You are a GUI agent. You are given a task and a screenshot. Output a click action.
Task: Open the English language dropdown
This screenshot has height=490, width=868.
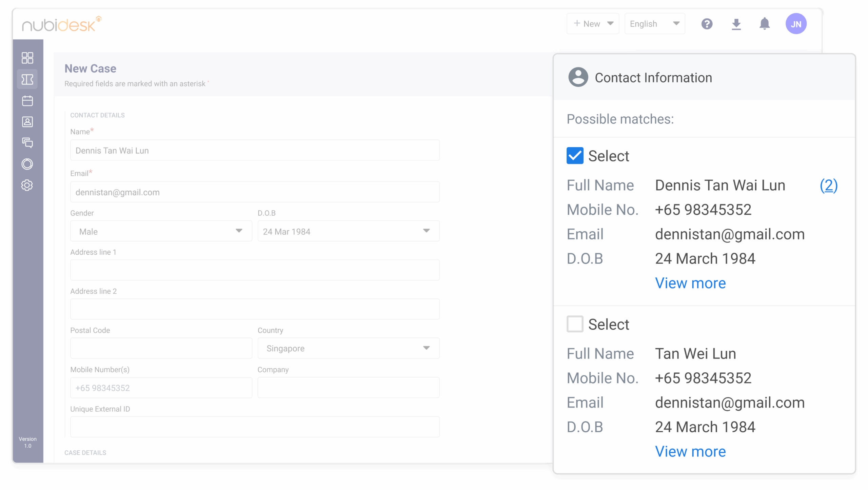[x=655, y=24]
